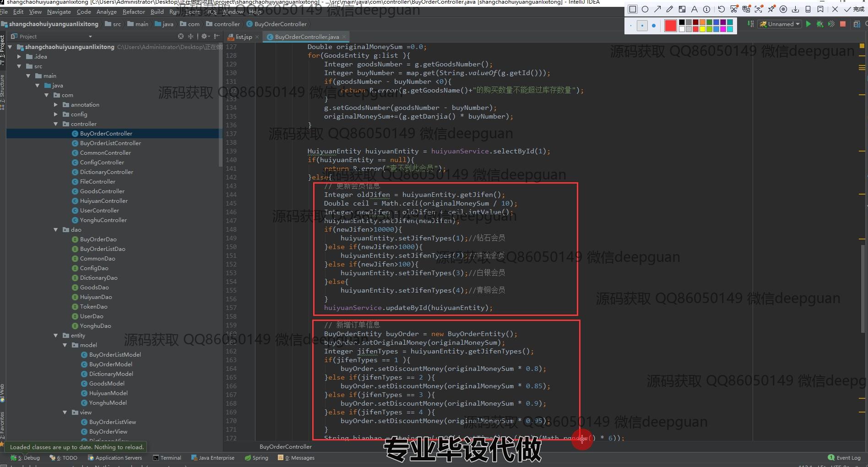Select the arrow annotation tool
The image size is (868, 467).
click(x=657, y=9)
